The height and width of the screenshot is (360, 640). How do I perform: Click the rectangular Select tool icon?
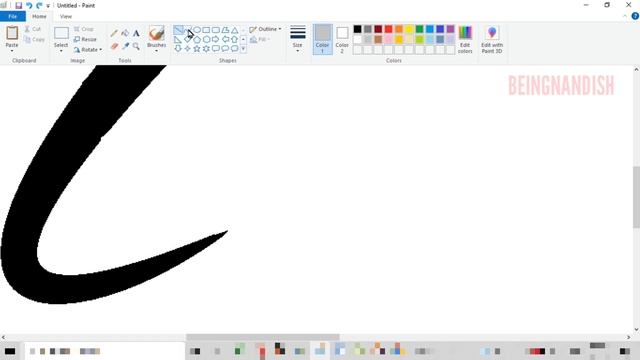(61, 33)
